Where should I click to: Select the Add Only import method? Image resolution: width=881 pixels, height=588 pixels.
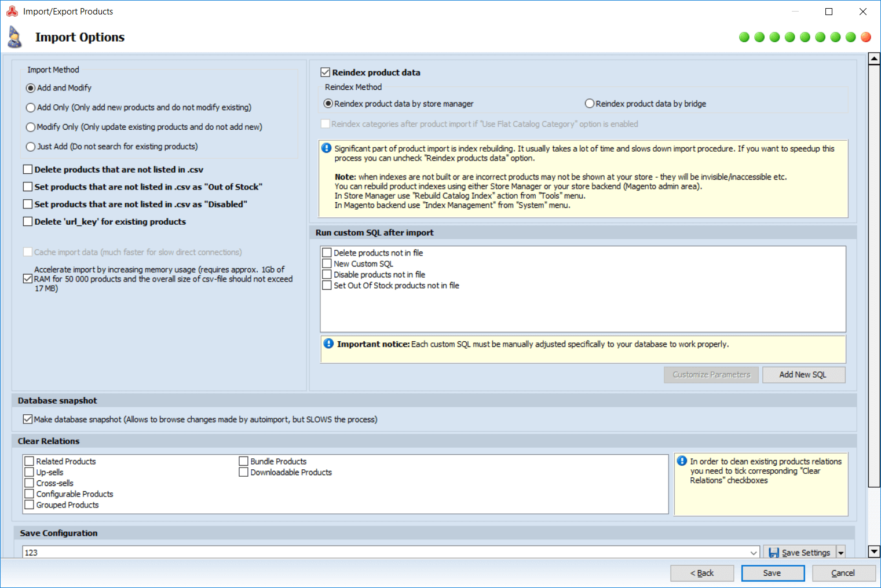pyautogui.click(x=31, y=108)
